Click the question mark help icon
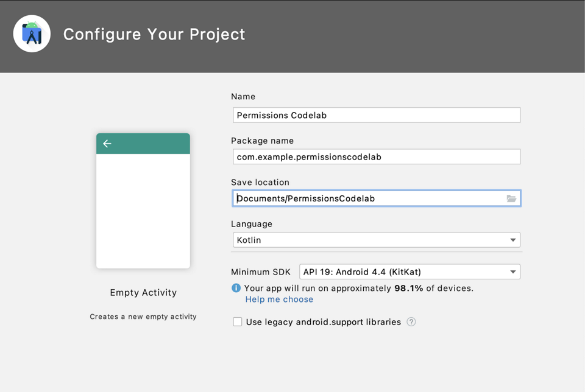This screenshot has width=585, height=392. (411, 322)
